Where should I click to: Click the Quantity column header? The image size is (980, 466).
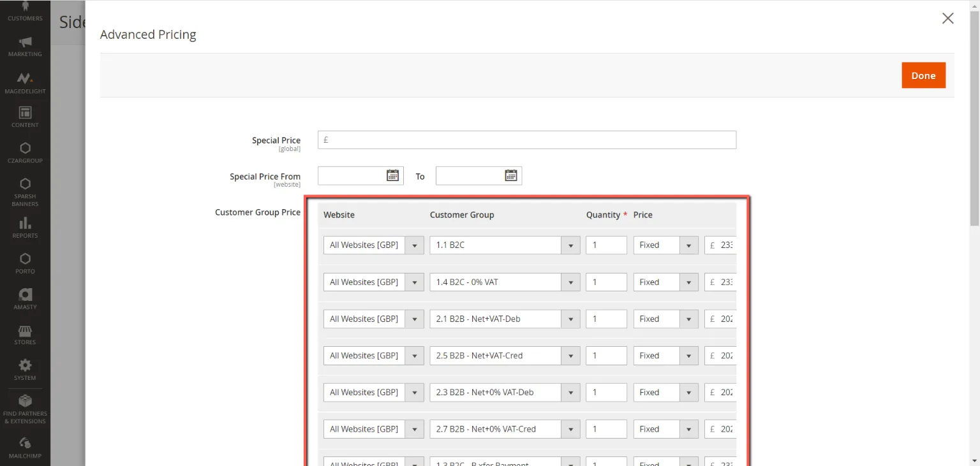pyautogui.click(x=603, y=215)
